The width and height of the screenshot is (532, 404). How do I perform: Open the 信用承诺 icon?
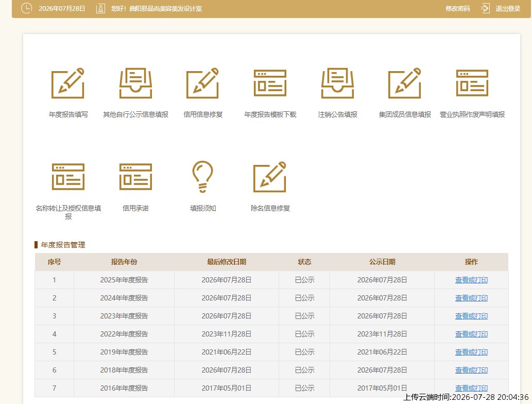(135, 177)
